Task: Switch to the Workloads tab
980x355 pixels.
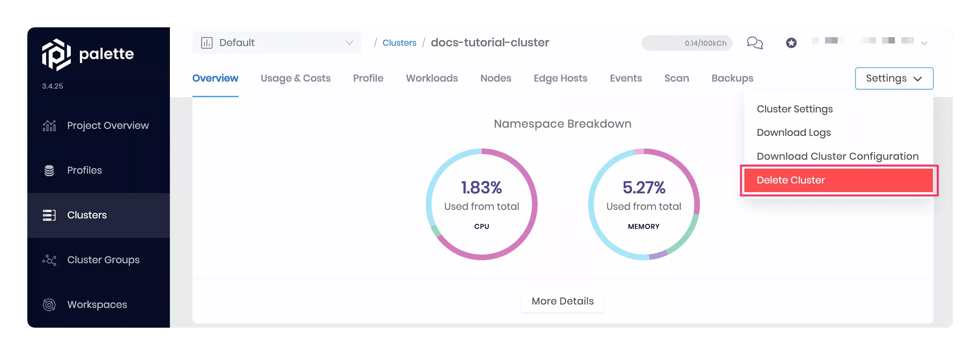Action: [x=432, y=78]
